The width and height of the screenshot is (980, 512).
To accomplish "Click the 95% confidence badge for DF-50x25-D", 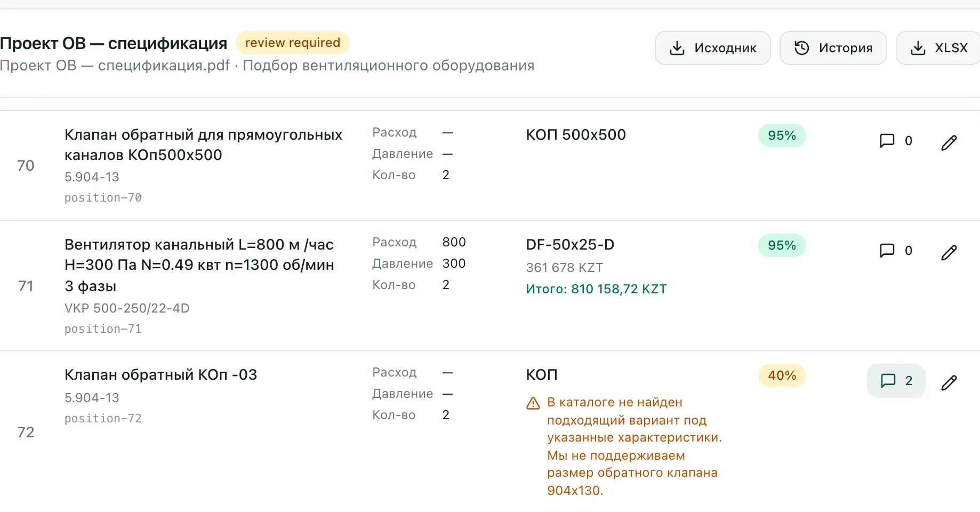I will click(x=782, y=245).
